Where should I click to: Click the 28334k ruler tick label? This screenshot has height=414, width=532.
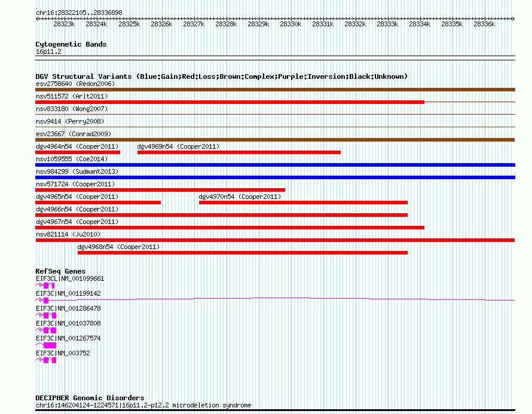point(420,24)
